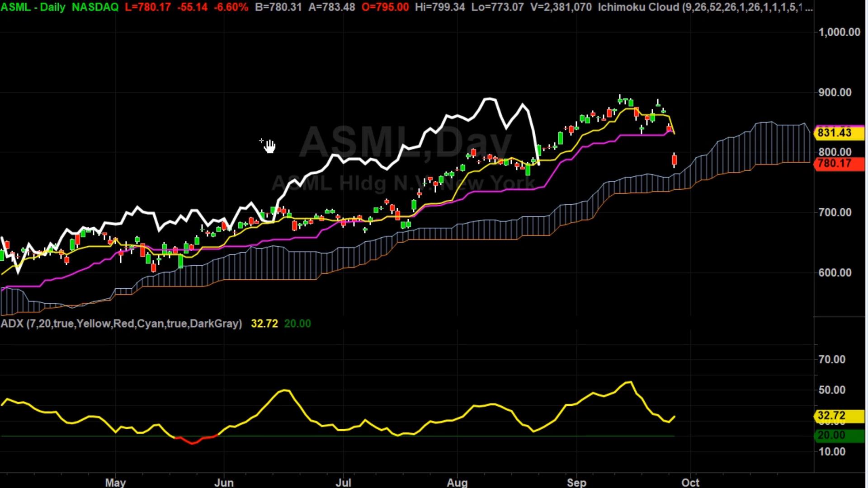Click the green 20.00 threshold in ADX header
Viewport: 868px width, 488px height.
click(297, 324)
